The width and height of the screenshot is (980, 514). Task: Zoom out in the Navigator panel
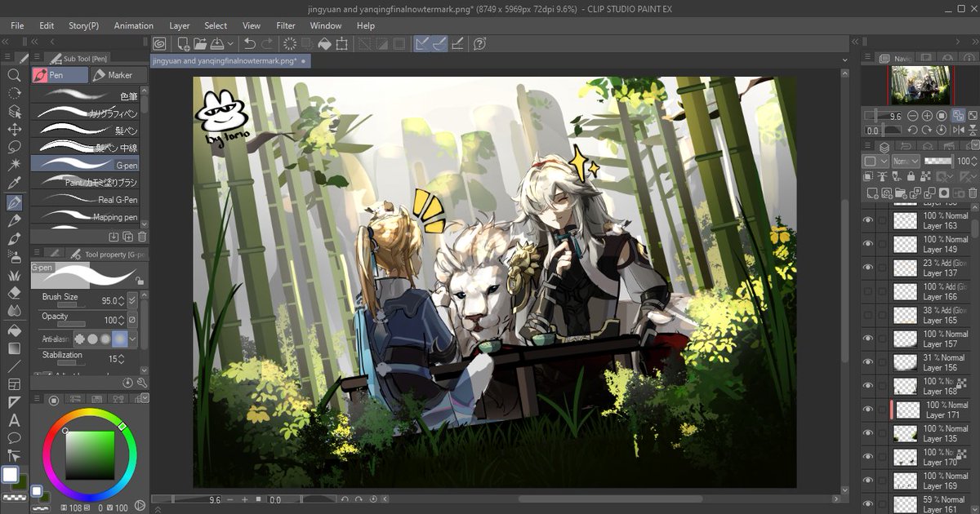point(913,116)
